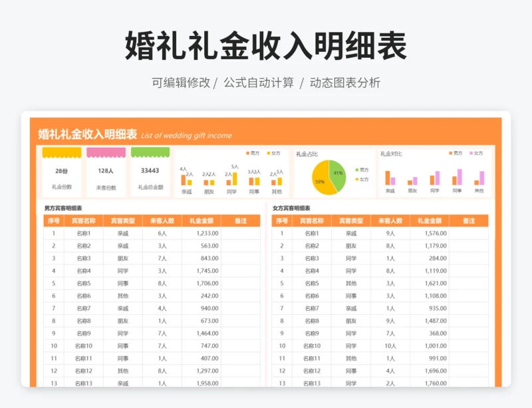
Task: Click the amount cell 1,487.00
Action: pos(430,321)
